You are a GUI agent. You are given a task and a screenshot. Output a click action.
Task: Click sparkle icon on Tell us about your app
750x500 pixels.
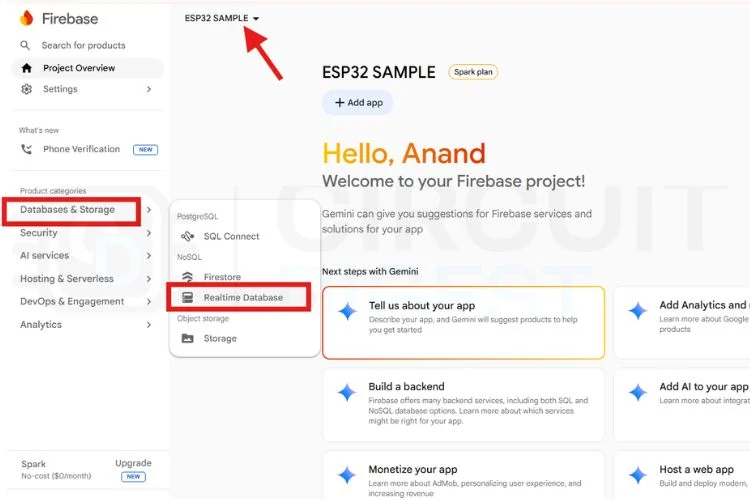click(348, 311)
